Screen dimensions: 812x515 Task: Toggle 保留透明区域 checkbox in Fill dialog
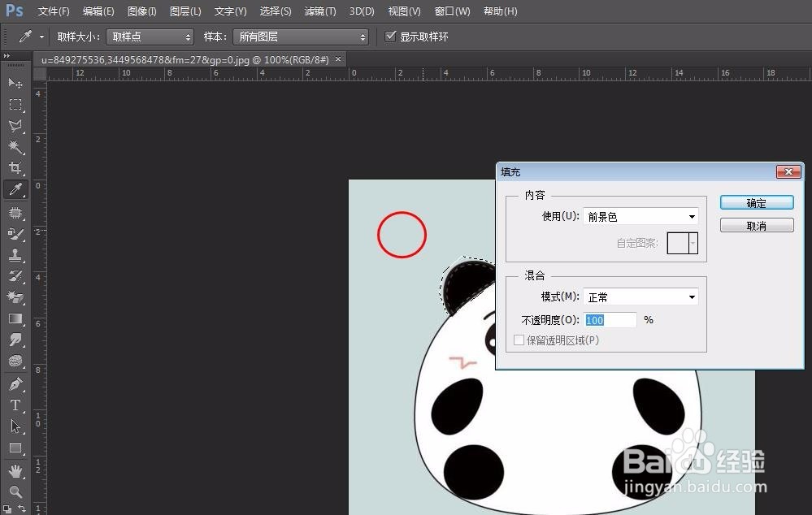coord(519,340)
